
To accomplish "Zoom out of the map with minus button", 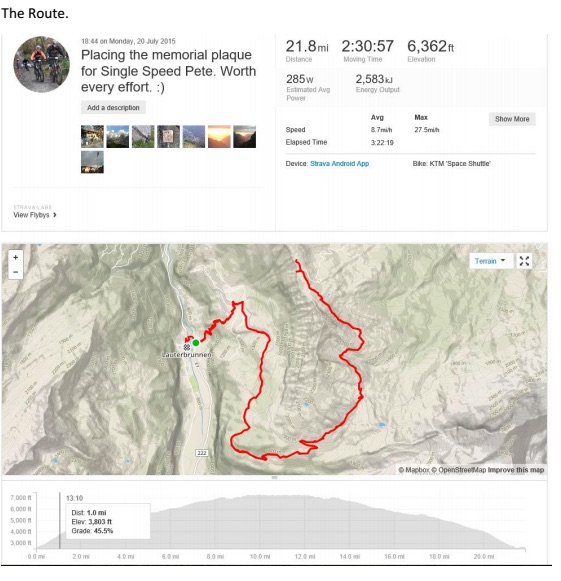I will (16, 272).
